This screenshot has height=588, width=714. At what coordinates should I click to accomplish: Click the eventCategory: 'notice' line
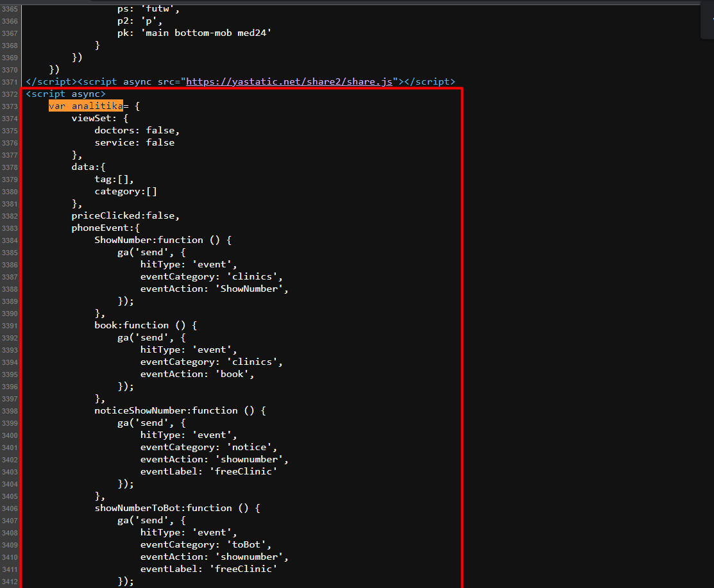click(x=208, y=448)
